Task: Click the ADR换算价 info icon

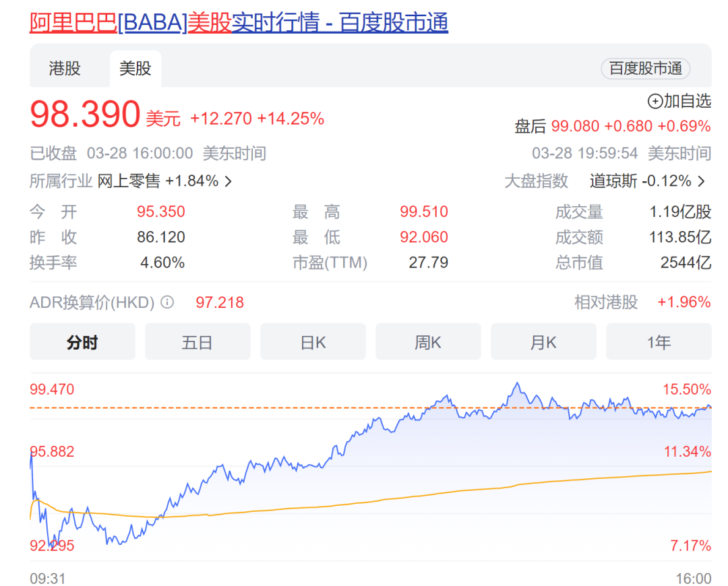Action: coord(167,302)
